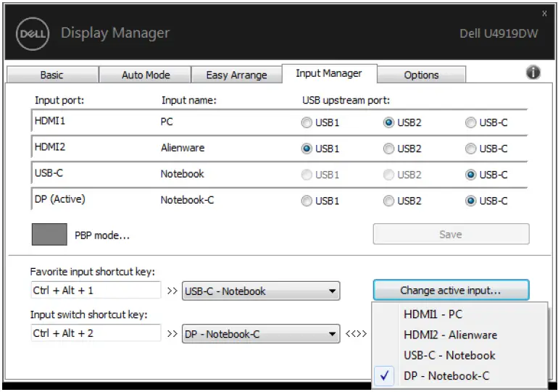
Task: Switch to the Basic tab
Action: pos(52,75)
